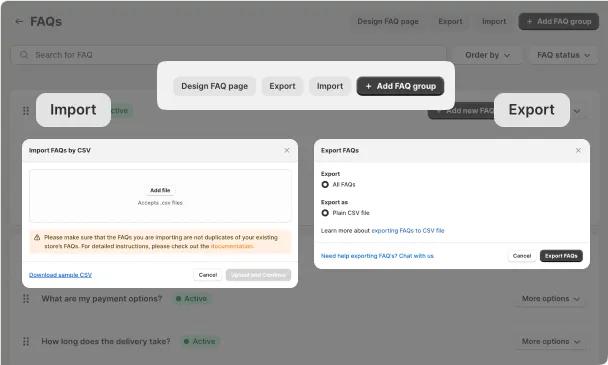Click the Upload and Continue button
This screenshot has width=608, height=365.
[x=258, y=275]
